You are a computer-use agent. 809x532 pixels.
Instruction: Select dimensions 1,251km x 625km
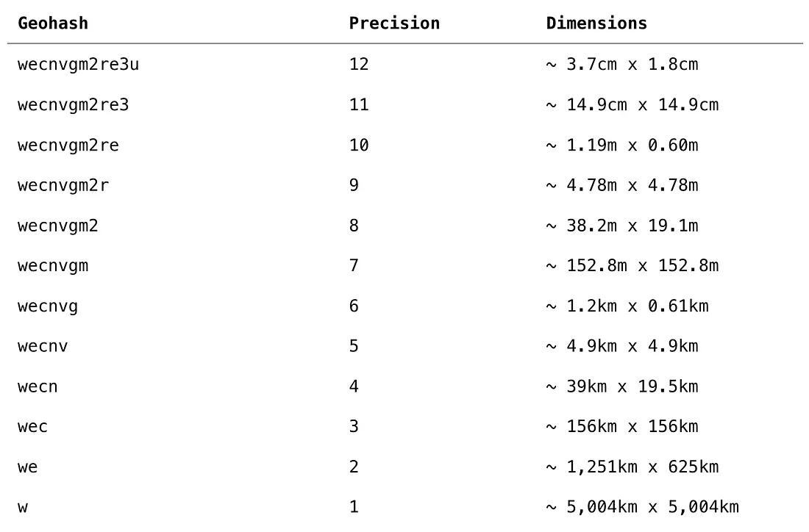pyautogui.click(x=632, y=467)
